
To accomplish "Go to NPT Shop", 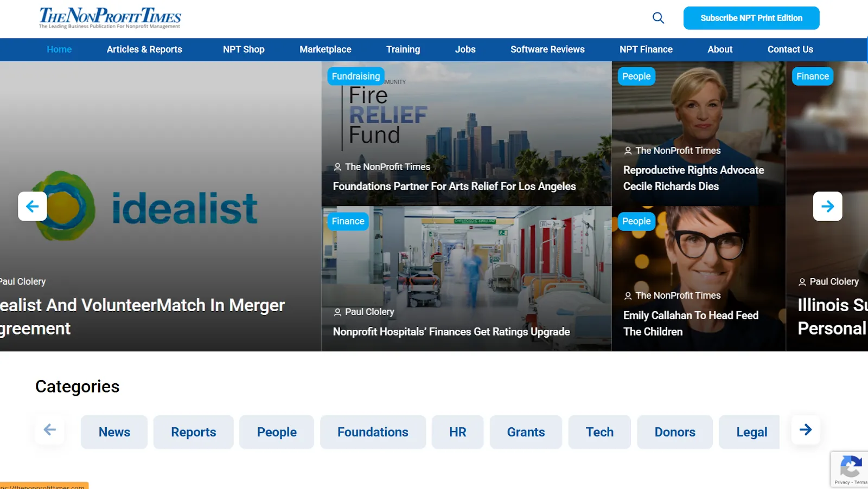I will (x=244, y=49).
